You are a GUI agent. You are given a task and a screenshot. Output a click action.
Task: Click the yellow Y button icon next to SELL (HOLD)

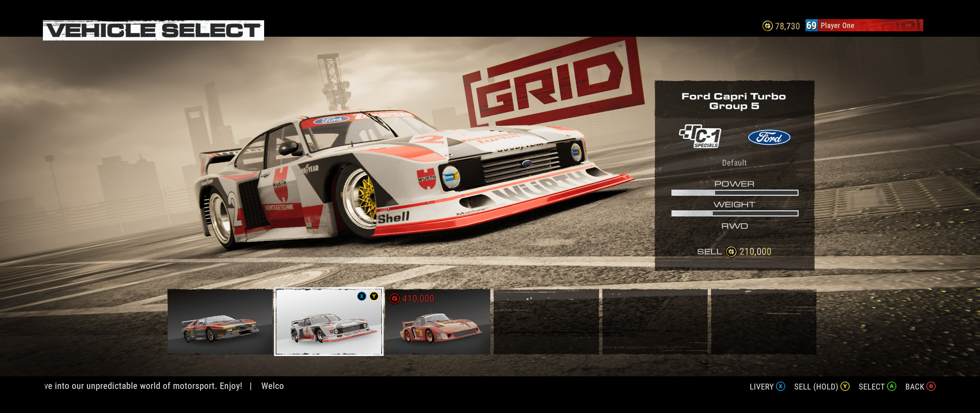tap(845, 386)
